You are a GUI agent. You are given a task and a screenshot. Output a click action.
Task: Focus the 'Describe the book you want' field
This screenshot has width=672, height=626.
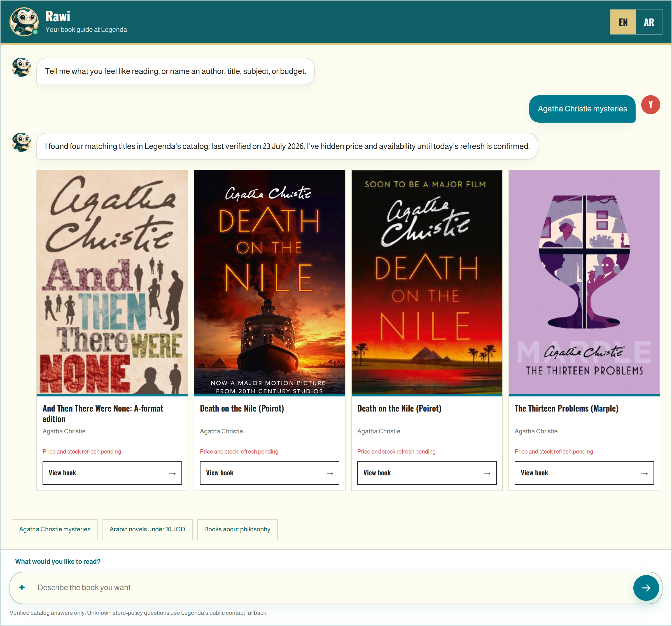coord(331,587)
